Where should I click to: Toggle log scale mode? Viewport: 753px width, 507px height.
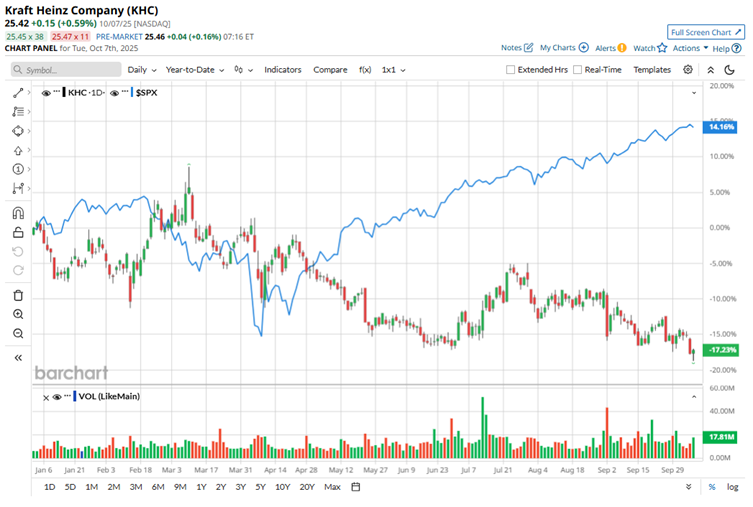pyautogui.click(x=732, y=487)
